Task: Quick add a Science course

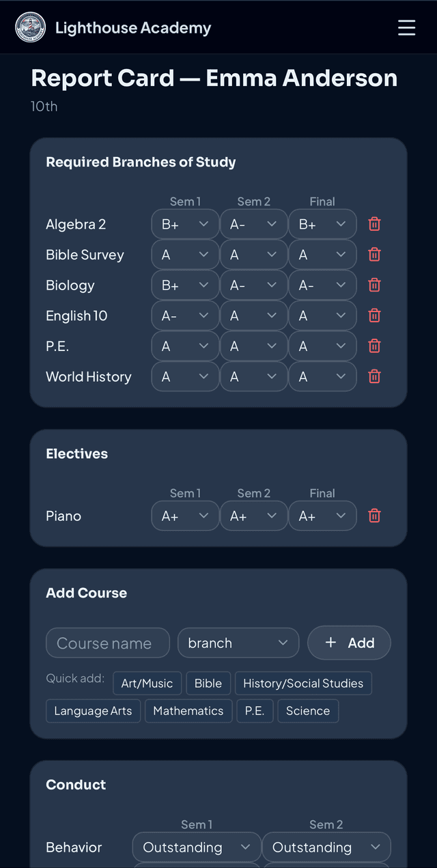Action: [308, 710]
